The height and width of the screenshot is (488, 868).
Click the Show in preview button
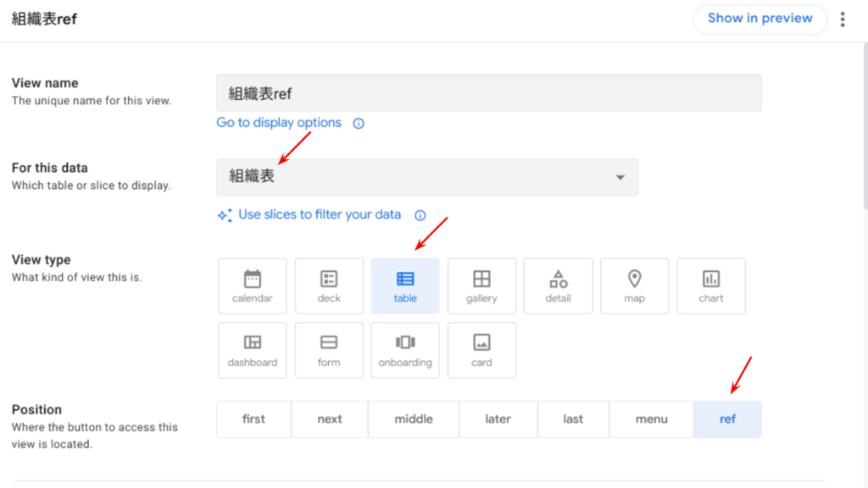(x=759, y=19)
